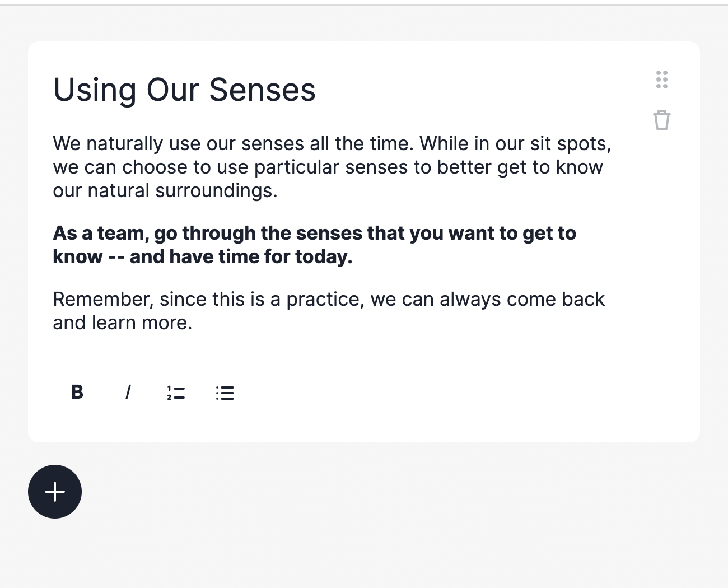The height and width of the screenshot is (588, 728).
Task: Click the word "Senses" in the title
Action: pyautogui.click(x=262, y=90)
